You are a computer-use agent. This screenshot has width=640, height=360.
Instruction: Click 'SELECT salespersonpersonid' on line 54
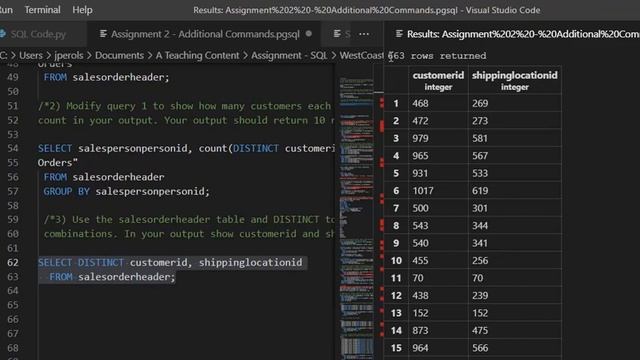point(113,149)
